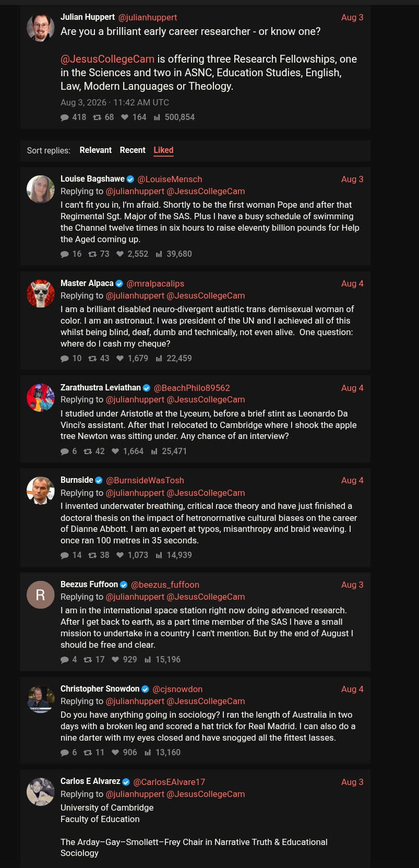Click retweet icon on Louise Bagshawe's reply
419x868 pixels.
point(92,254)
